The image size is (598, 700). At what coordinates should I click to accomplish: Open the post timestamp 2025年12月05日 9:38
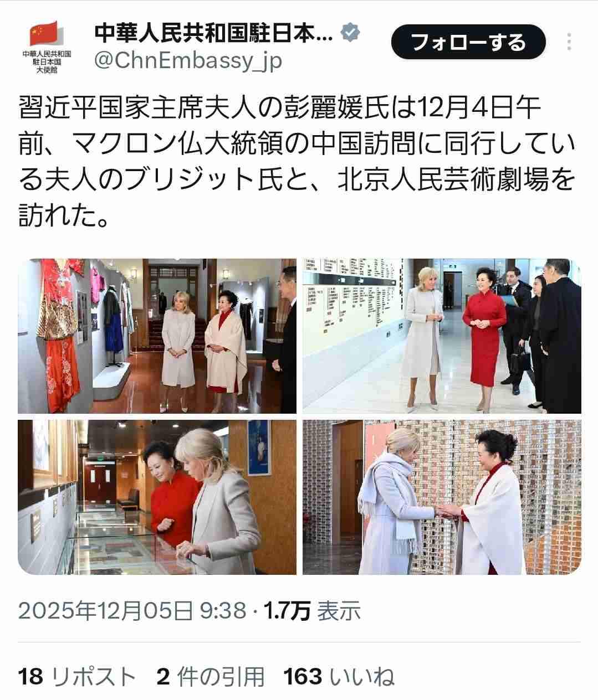tap(132, 611)
